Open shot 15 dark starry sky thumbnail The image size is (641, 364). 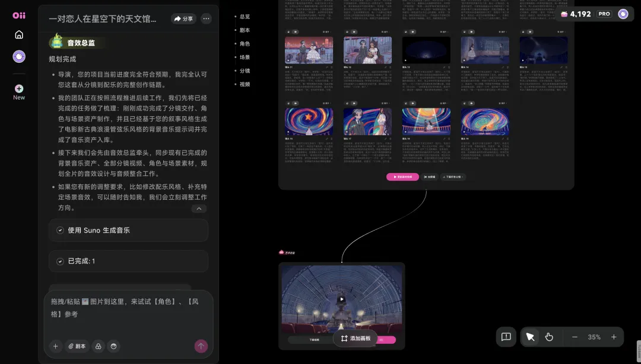coord(544,50)
